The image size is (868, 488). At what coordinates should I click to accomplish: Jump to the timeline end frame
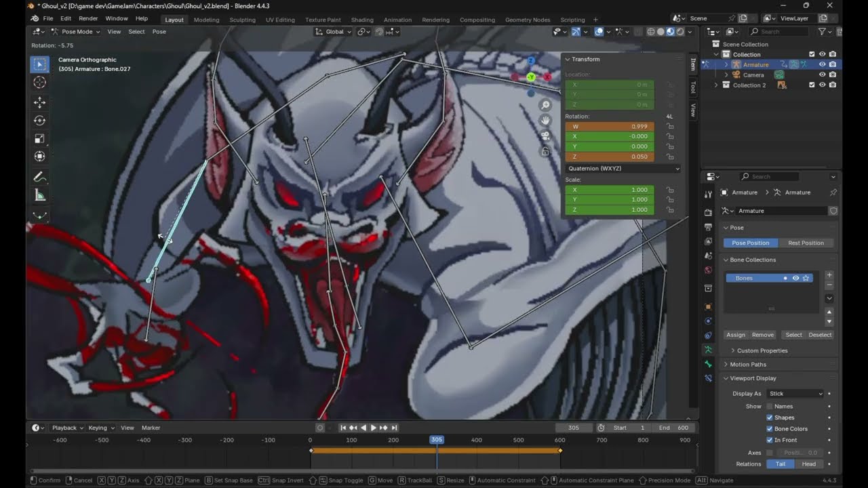click(x=394, y=428)
